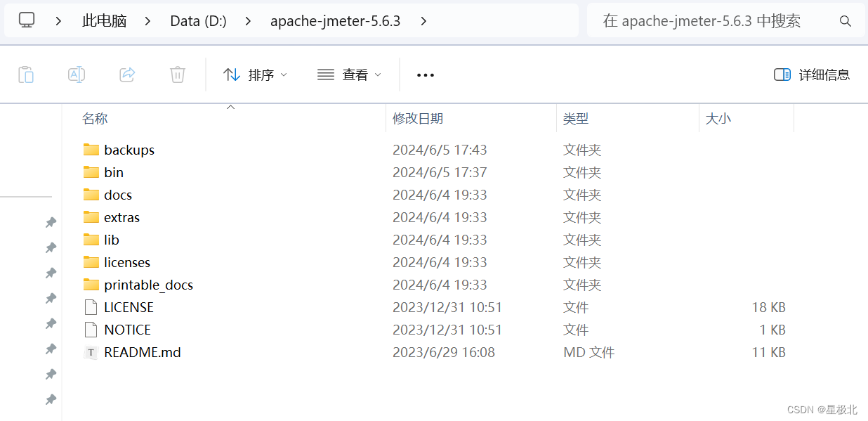Click the search magnifier icon

point(845,21)
